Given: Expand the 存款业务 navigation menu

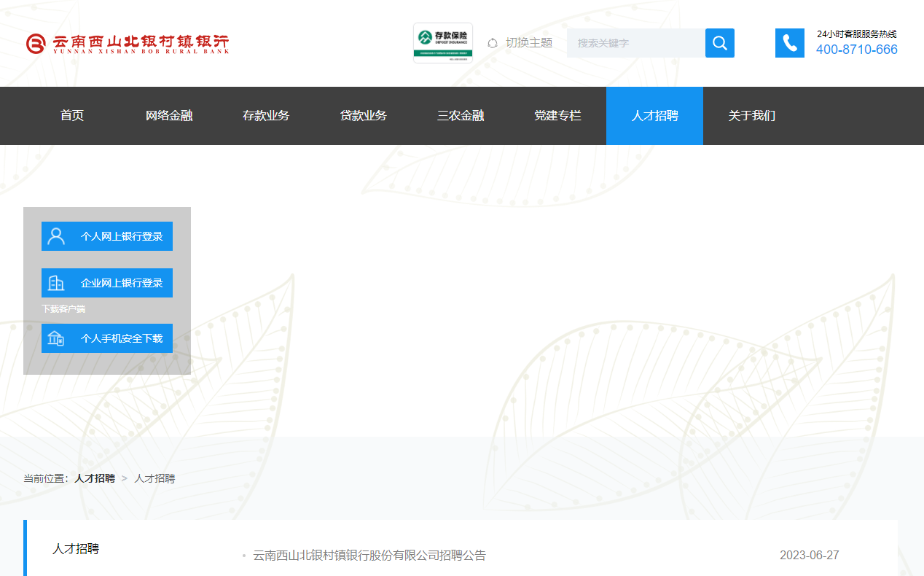Looking at the screenshot, I should 266,116.
